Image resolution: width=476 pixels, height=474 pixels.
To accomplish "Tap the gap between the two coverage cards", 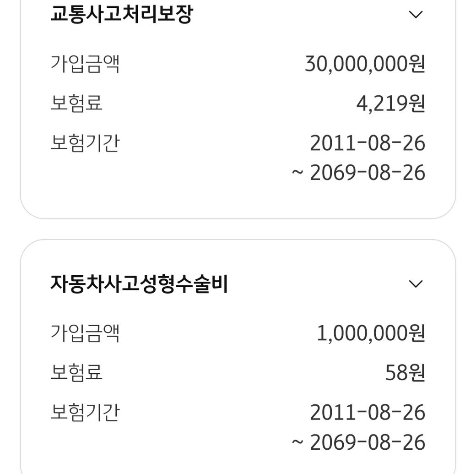I will 238,229.
